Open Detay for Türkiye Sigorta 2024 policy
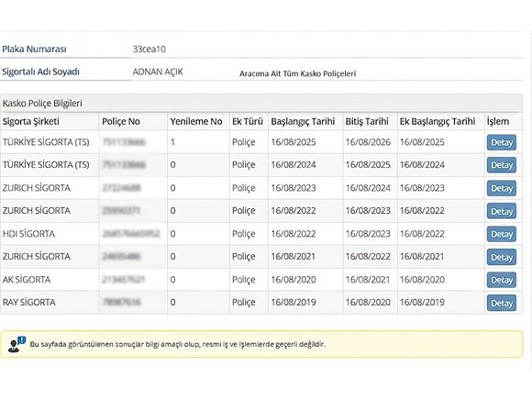 pos(502,165)
